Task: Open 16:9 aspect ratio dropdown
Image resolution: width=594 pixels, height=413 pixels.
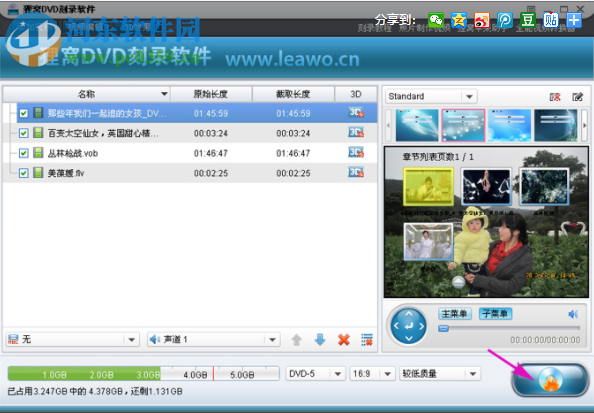Action: click(372, 374)
